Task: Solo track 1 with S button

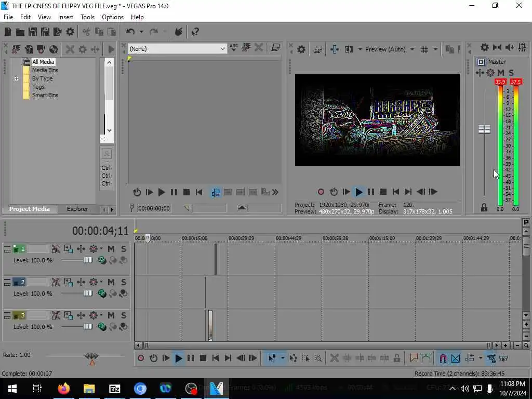Action: (124, 249)
